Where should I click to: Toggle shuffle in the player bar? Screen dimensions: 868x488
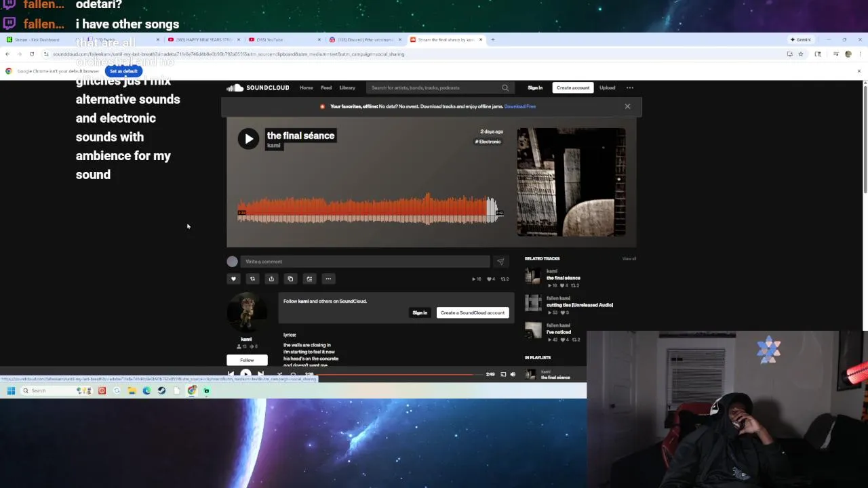[279, 374]
